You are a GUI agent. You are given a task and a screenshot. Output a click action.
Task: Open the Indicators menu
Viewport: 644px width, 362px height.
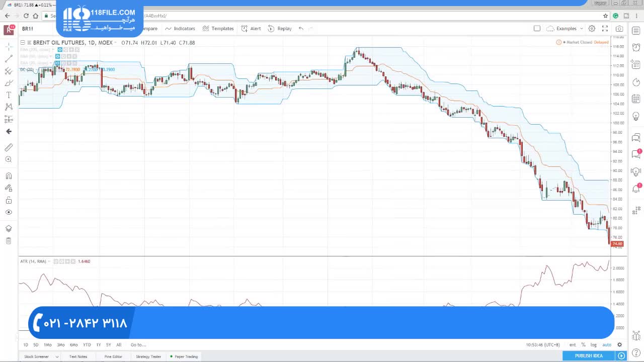point(180,29)
